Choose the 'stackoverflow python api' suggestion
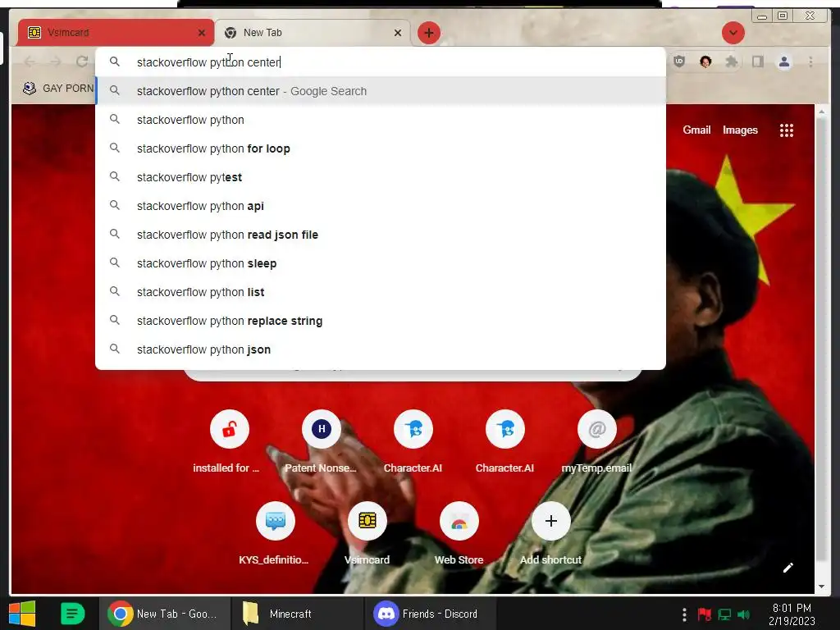 (381, 206)
